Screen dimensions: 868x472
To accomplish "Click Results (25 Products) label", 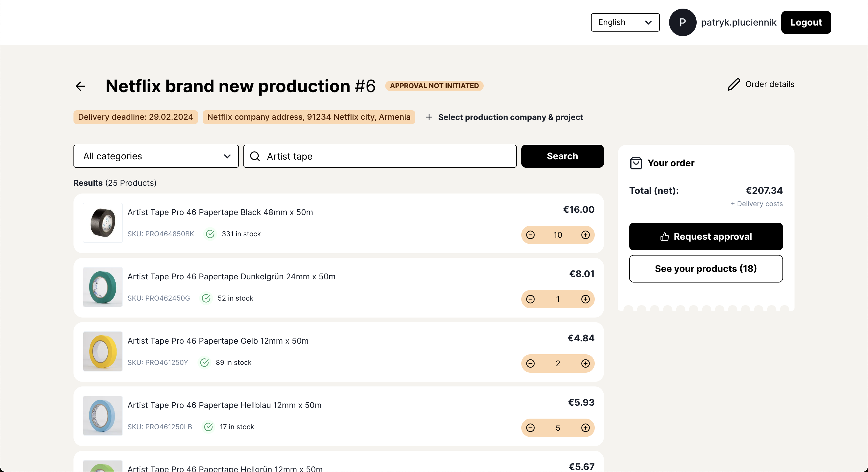I will [115, 183].
